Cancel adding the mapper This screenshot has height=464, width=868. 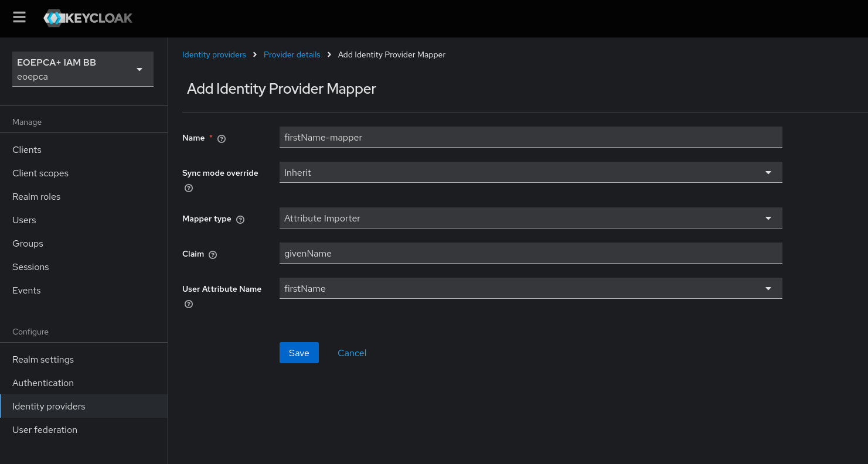point(352,353)
